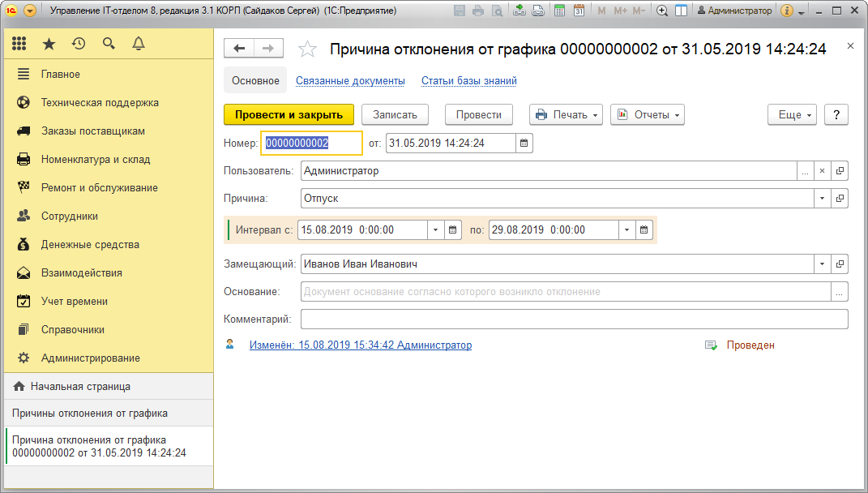Toggle the panel layout settings icon
This screenshot has width=868, height=493.
coord(682,11)
